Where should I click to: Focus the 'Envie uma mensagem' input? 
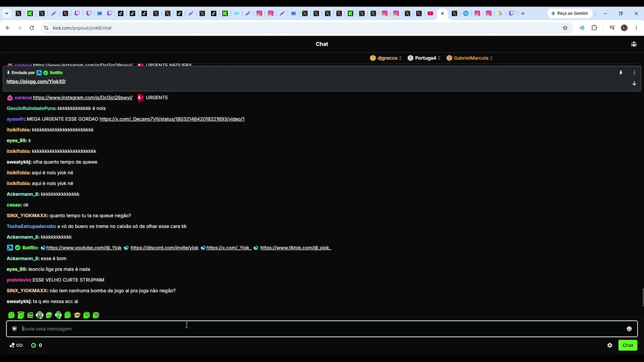coord(321,329)
